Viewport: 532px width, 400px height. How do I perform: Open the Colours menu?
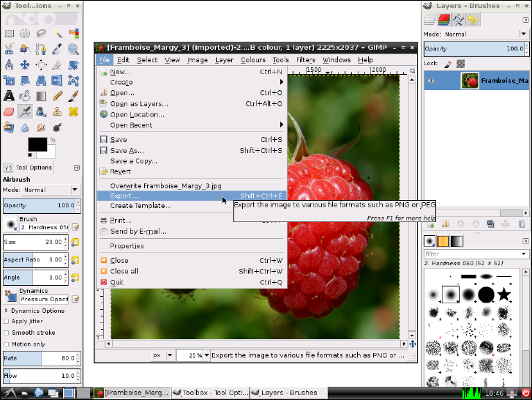point(253,60)
